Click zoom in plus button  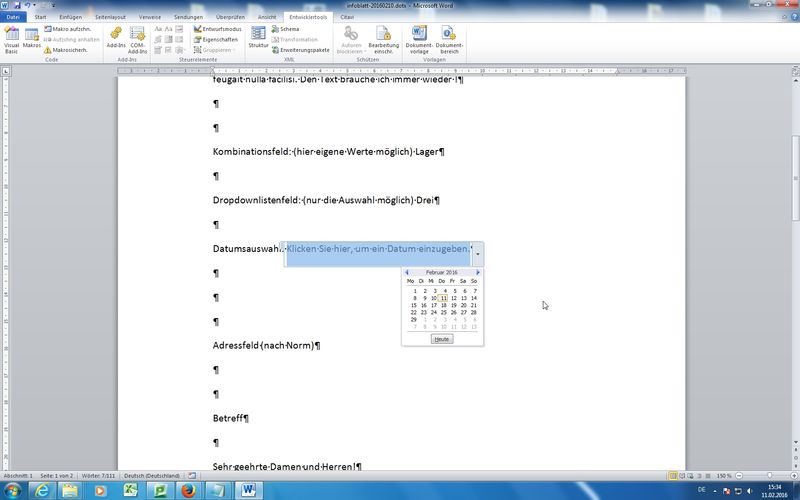pyautogui.click(x=795, y=476)
